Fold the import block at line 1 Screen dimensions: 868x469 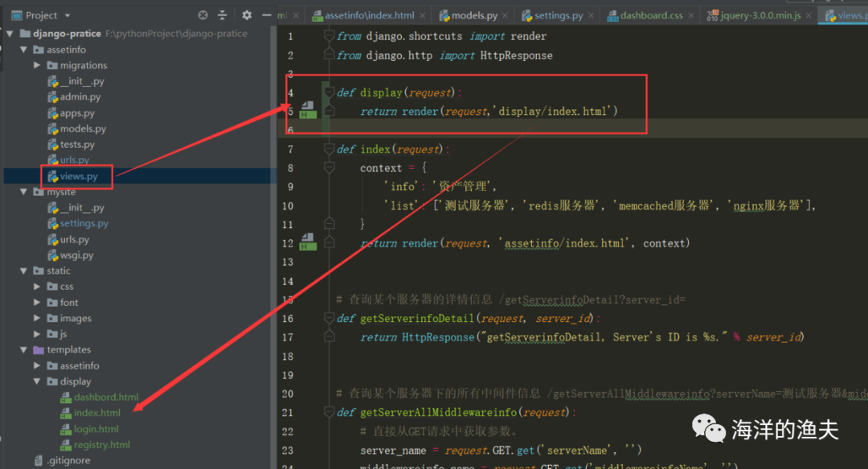pyautogui.click(x=329, y=36)
